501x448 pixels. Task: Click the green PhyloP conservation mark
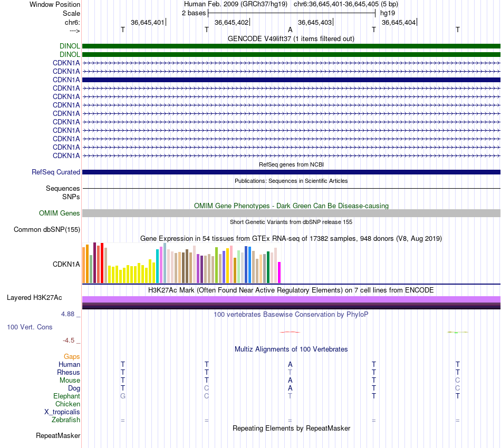tap(458, 332)
